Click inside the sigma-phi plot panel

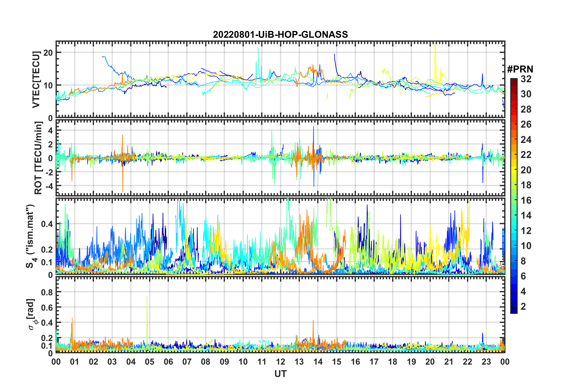pos(280,314)
